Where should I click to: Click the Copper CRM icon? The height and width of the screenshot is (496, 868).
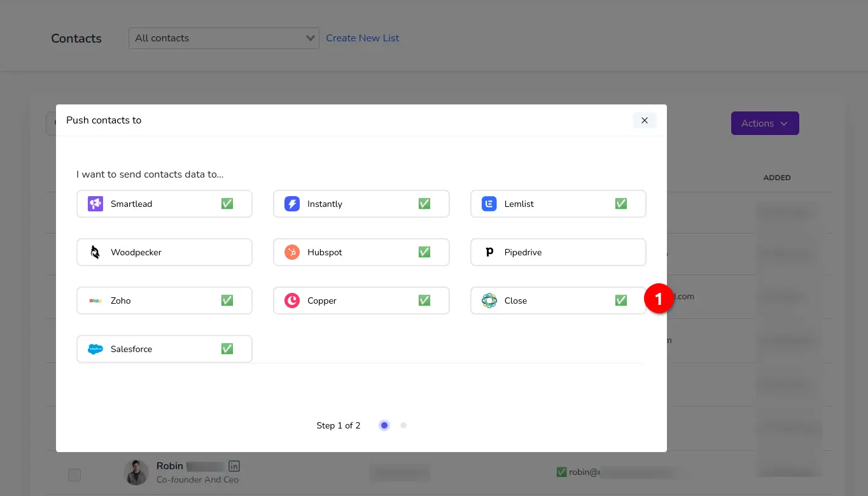tap(291, 300)
